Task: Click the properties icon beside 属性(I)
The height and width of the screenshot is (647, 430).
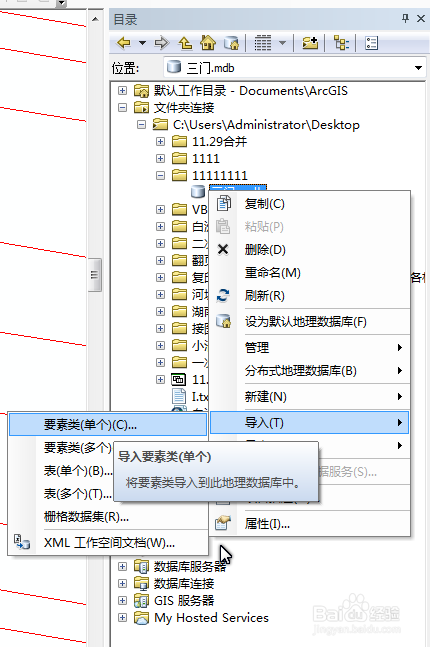Action: (222, 523)
